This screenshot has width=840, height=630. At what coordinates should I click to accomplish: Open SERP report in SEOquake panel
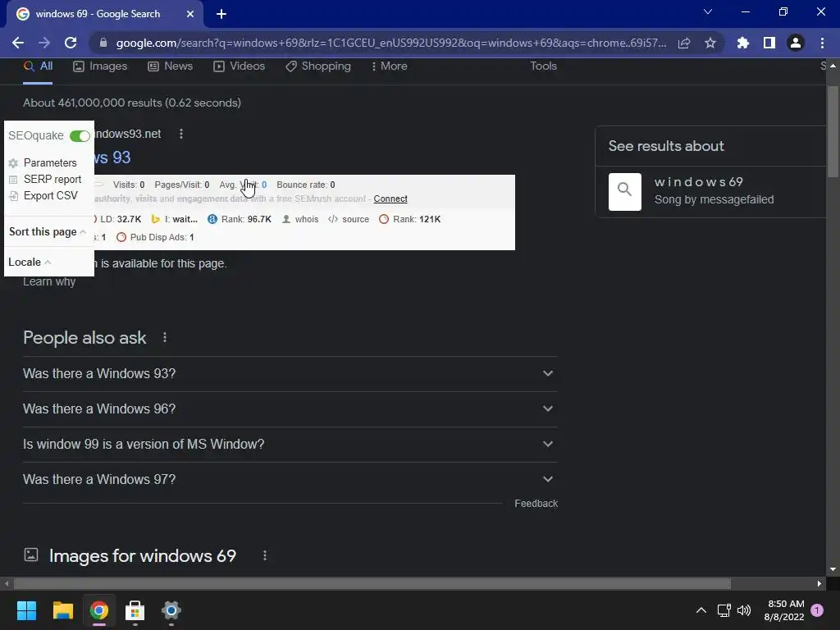coord(52,180)
